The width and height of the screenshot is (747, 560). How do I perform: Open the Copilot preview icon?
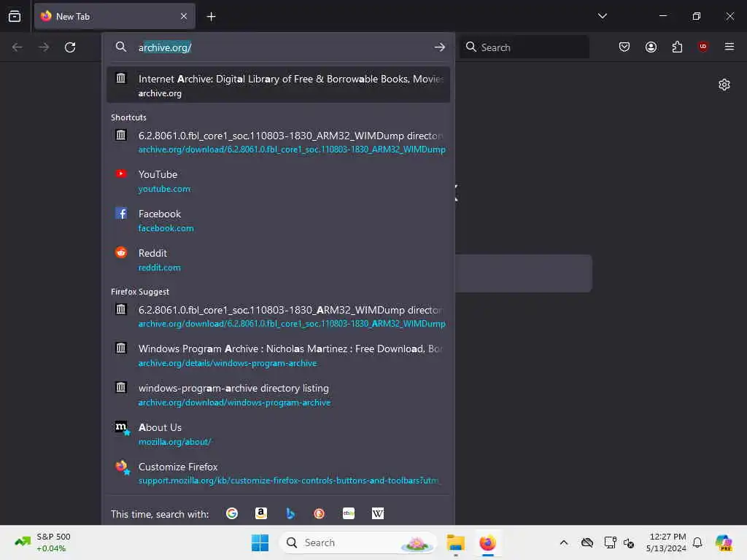724,542
